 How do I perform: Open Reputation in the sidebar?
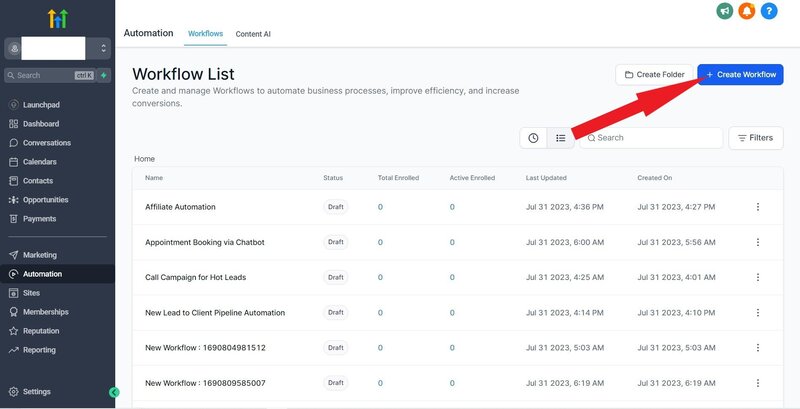tap(41, 331)
